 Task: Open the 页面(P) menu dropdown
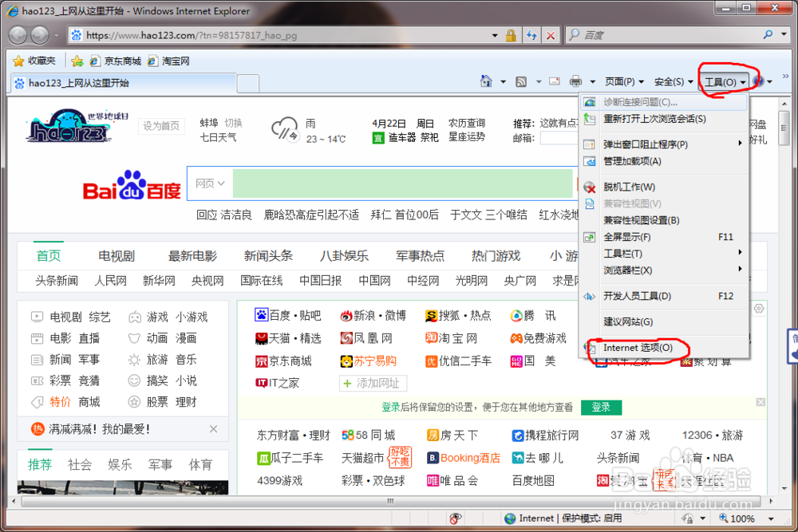[625, 81]
